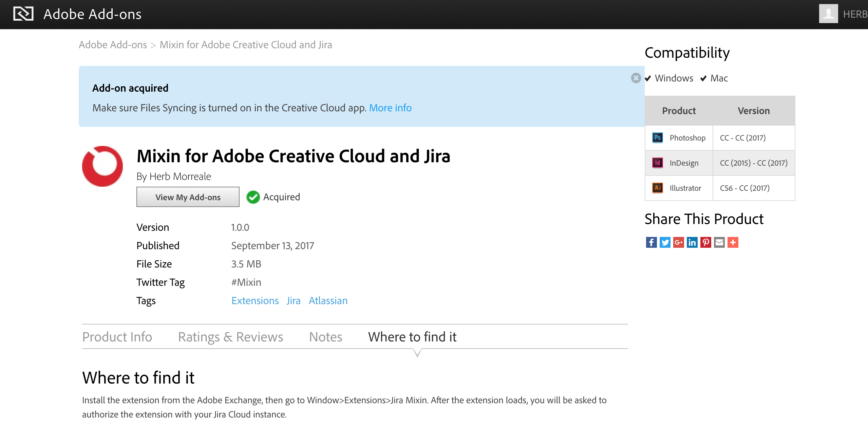
Task: Click the 'Product' column header
Action: (679, 111)
